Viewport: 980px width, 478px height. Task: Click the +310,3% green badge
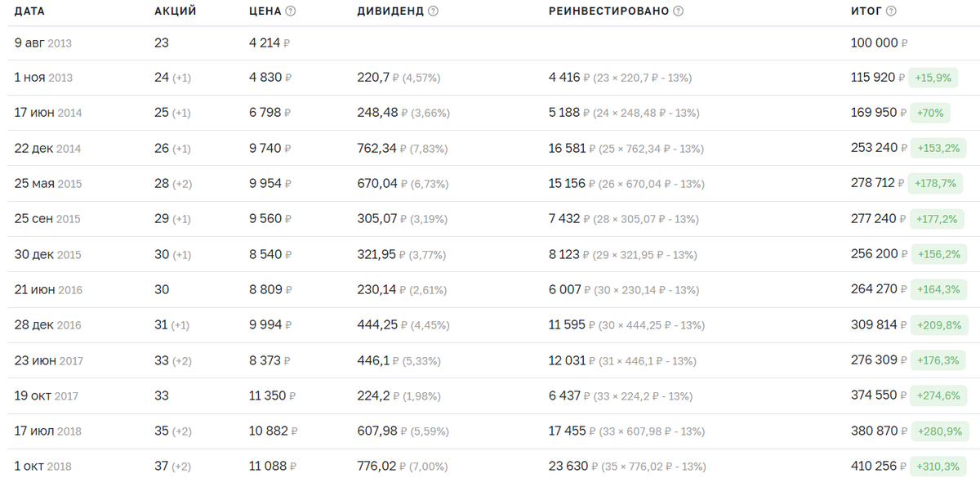coord(938,467)
